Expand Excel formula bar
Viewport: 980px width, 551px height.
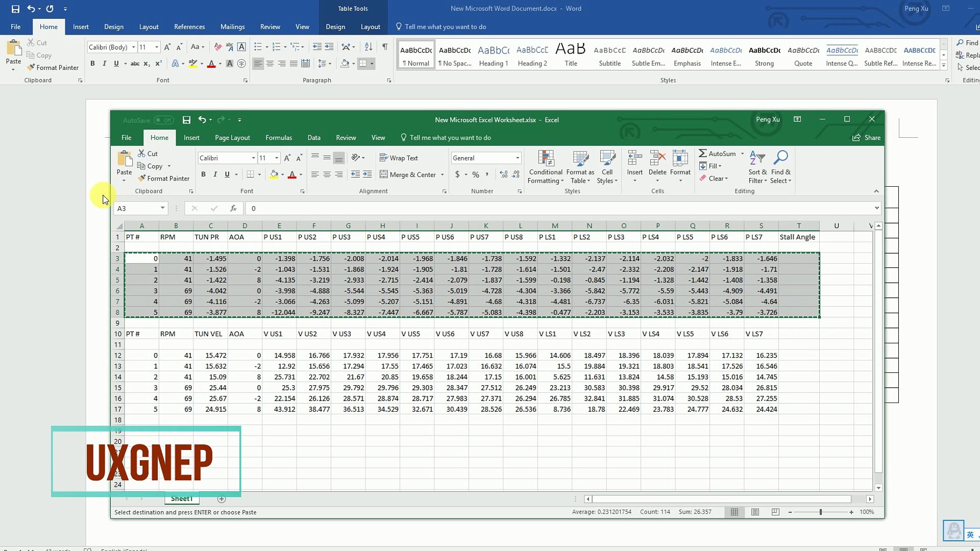click(877, 208)
